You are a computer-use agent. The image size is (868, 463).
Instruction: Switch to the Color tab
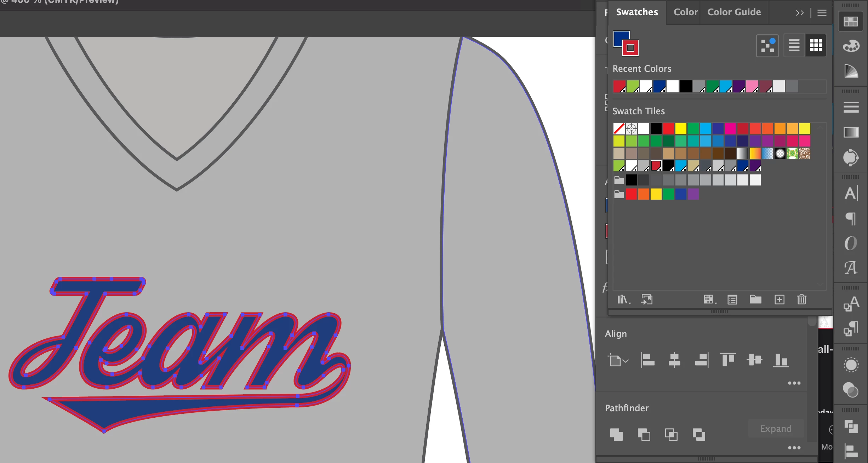(685, 12)
